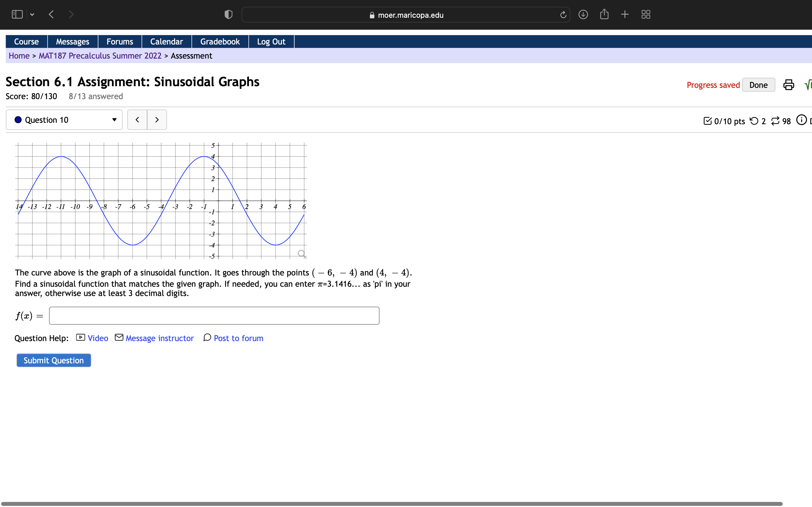Screen dimensions: 812x507
Task: Click the f(x) answer input field
Action: [214, 316]
